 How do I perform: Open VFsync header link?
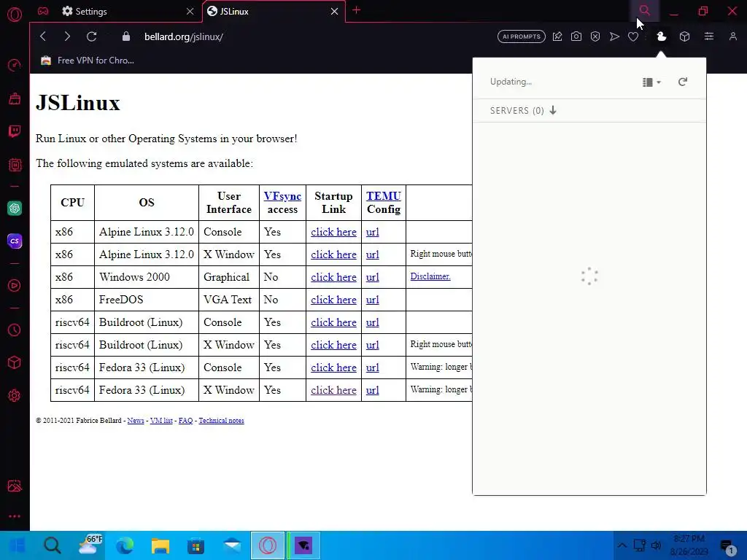click(282, 195)
